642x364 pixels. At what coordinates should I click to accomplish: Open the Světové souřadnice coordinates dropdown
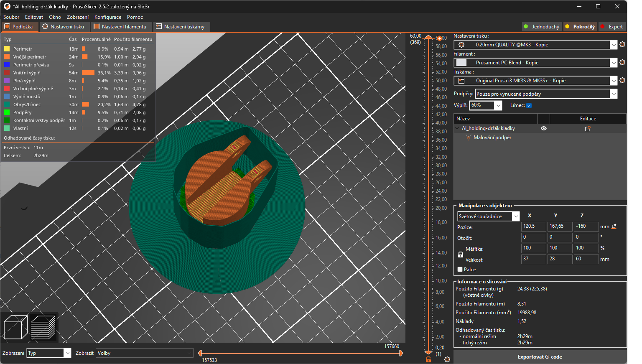pyautogui.click(x=516, y=216)
